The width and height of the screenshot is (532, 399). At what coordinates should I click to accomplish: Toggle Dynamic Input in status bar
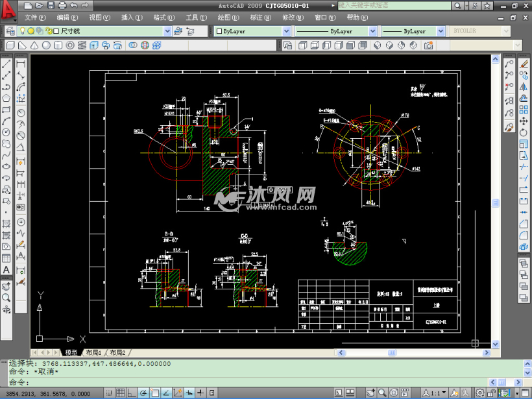coord(189,393)
